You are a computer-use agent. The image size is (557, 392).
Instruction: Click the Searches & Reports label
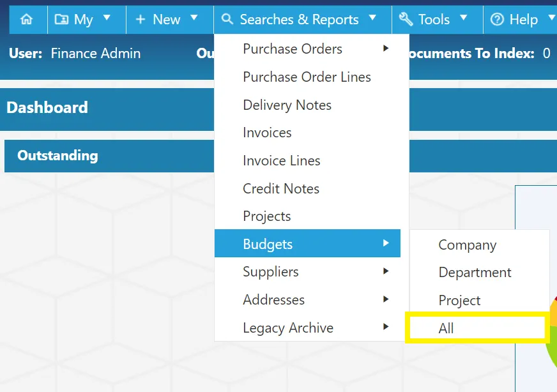coord(299,20)
